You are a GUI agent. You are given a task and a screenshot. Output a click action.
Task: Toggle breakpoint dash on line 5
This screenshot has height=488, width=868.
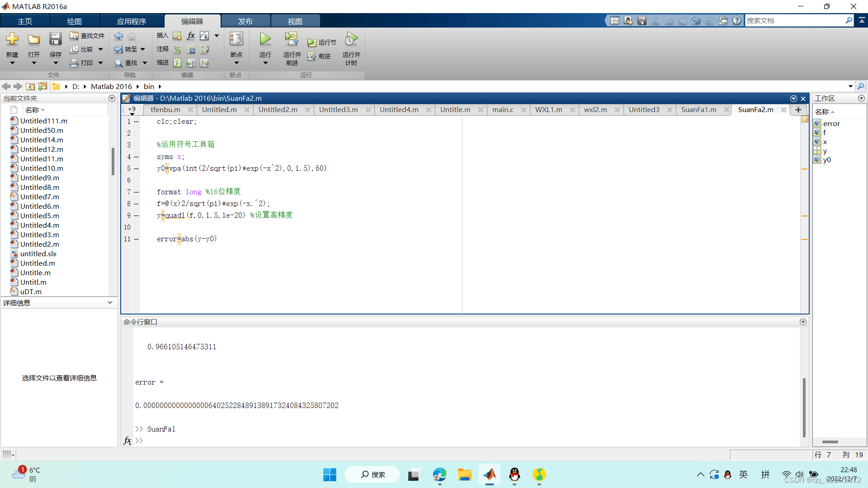(136, 169)
